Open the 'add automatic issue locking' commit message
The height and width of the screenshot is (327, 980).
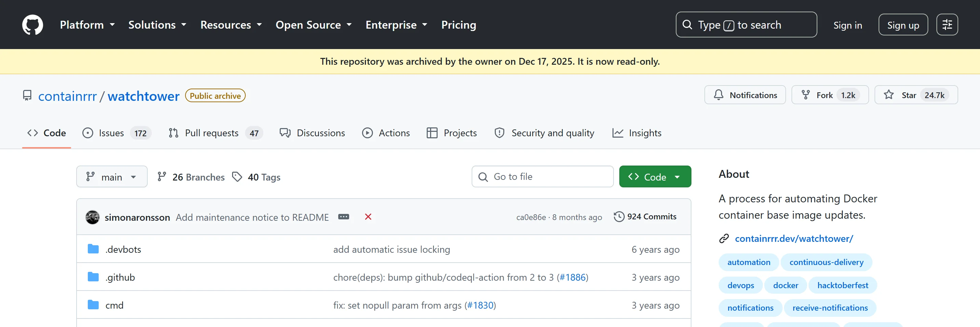coord(391,249)
